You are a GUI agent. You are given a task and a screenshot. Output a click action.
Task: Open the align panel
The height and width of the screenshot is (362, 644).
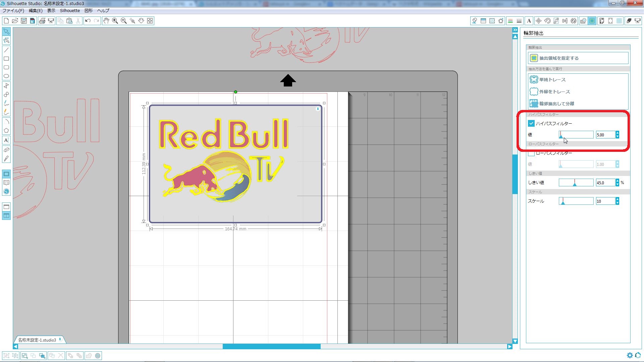pos(565,21)
